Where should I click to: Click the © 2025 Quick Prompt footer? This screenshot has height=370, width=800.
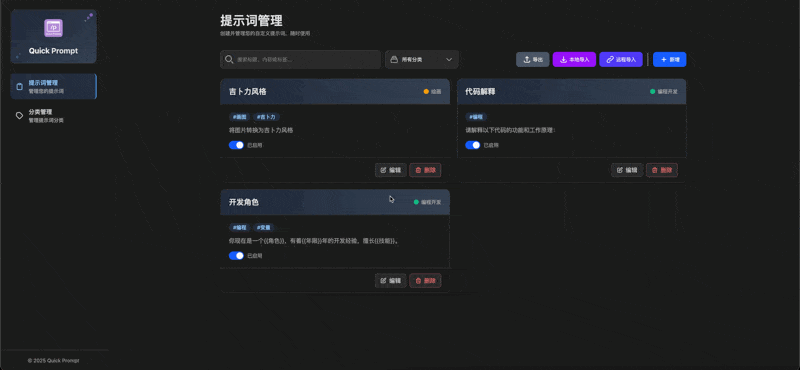tap(54, 361)
